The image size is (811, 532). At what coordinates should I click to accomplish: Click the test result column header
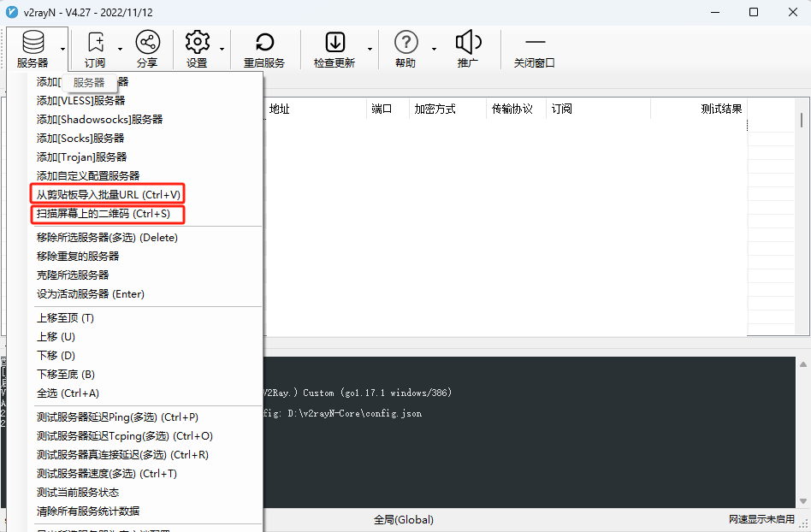click(x=721, y=109)
